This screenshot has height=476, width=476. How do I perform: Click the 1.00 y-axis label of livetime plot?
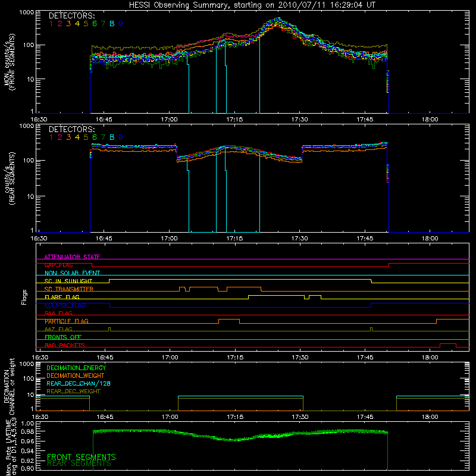coord(27,424)
